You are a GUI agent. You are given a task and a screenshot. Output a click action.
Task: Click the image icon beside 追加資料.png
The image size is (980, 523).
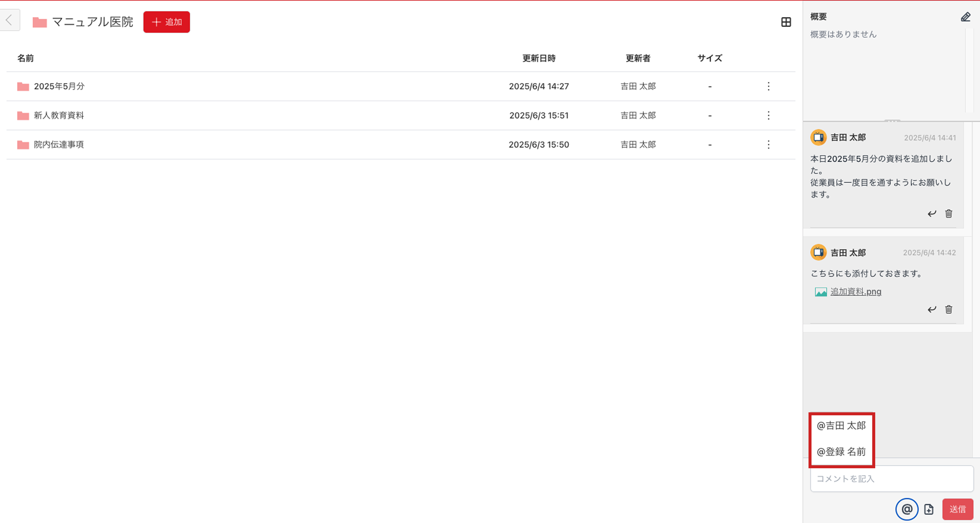point(821,292)
